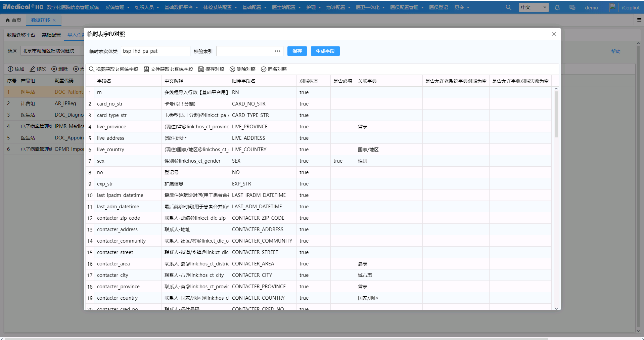Click the CONTACTER_ZIP_CODE cell
Screen dimensions: 644x340
[263, 218]
